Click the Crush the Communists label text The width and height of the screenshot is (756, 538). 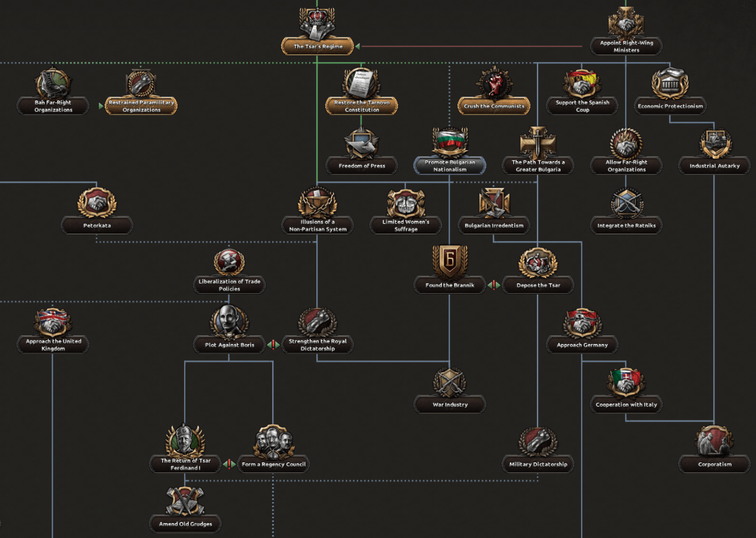tap(494, 106)
